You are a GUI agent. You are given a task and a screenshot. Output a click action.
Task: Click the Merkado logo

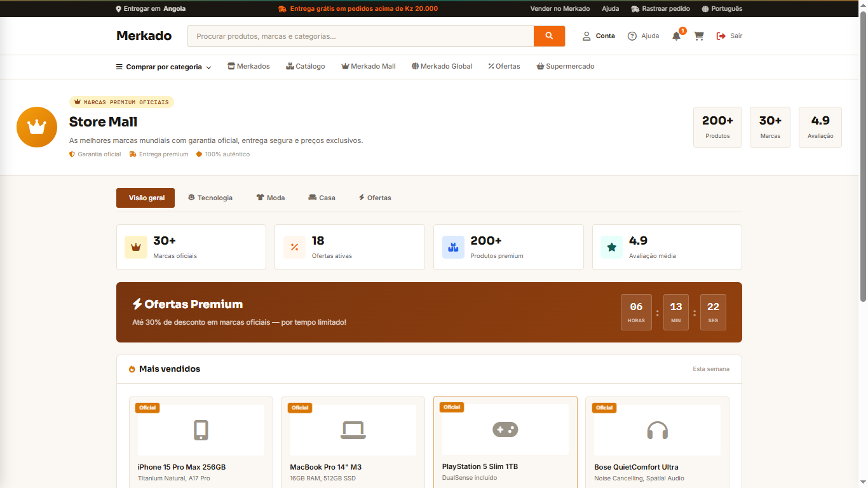pos(144,36)
